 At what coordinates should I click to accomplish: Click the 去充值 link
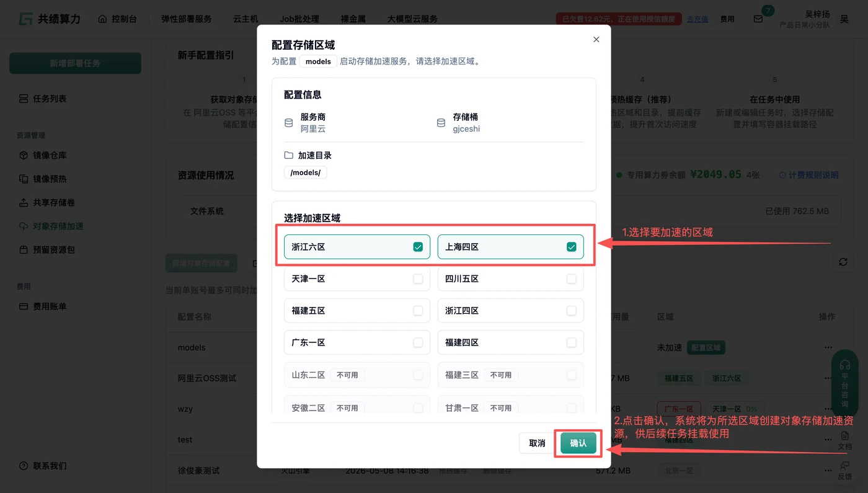pos(697,19)
